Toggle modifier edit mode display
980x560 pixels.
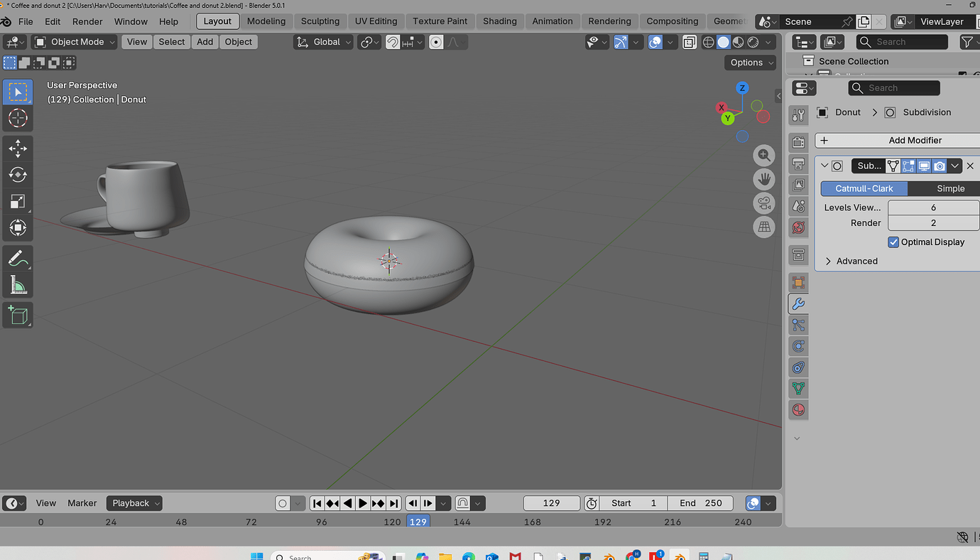pyautogui.click(x=908, y=166)
